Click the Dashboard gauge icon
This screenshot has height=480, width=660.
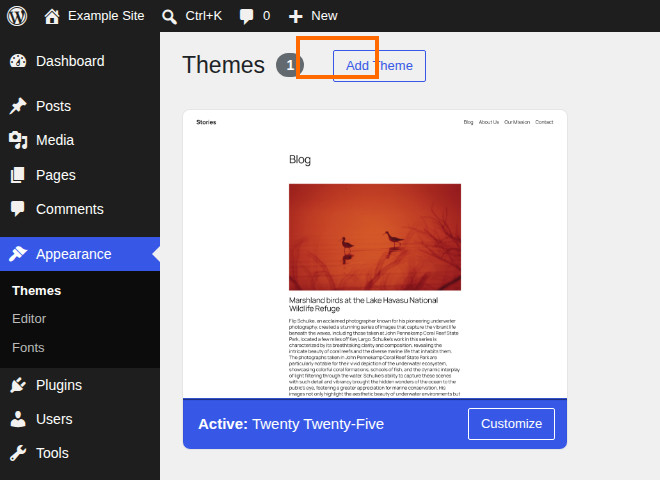click(18, 61)
